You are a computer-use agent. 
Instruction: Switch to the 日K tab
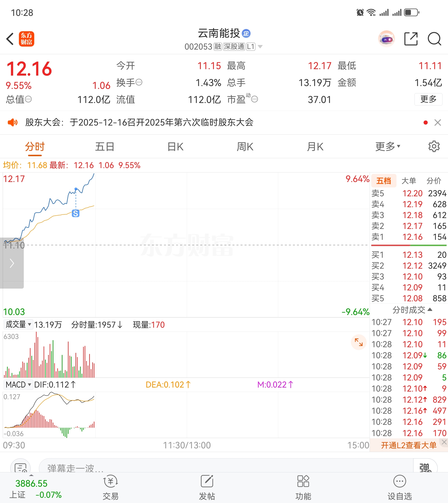(175, 147)
